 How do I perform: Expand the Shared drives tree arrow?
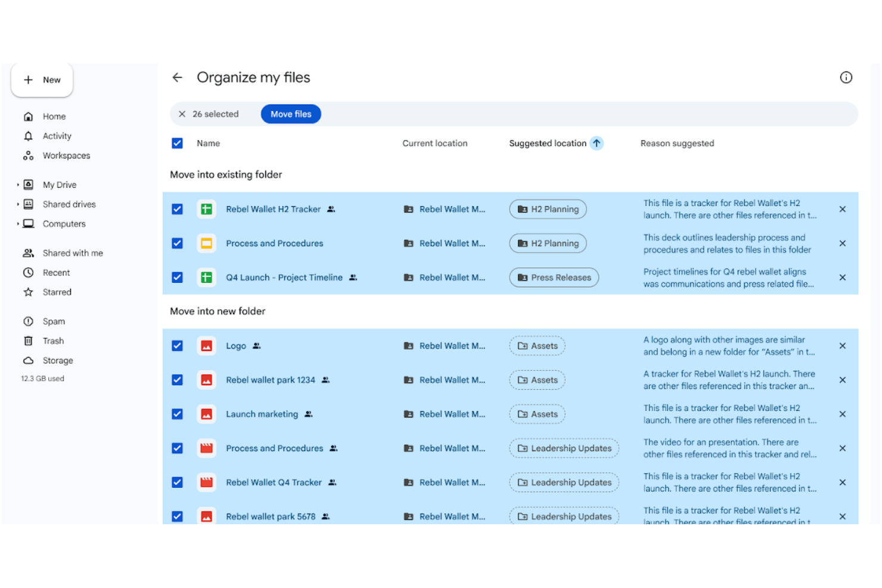18,204
